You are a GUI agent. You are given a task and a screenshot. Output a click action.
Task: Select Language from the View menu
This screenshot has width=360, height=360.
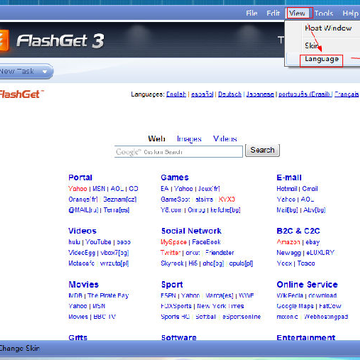click(x=321, y=59)
